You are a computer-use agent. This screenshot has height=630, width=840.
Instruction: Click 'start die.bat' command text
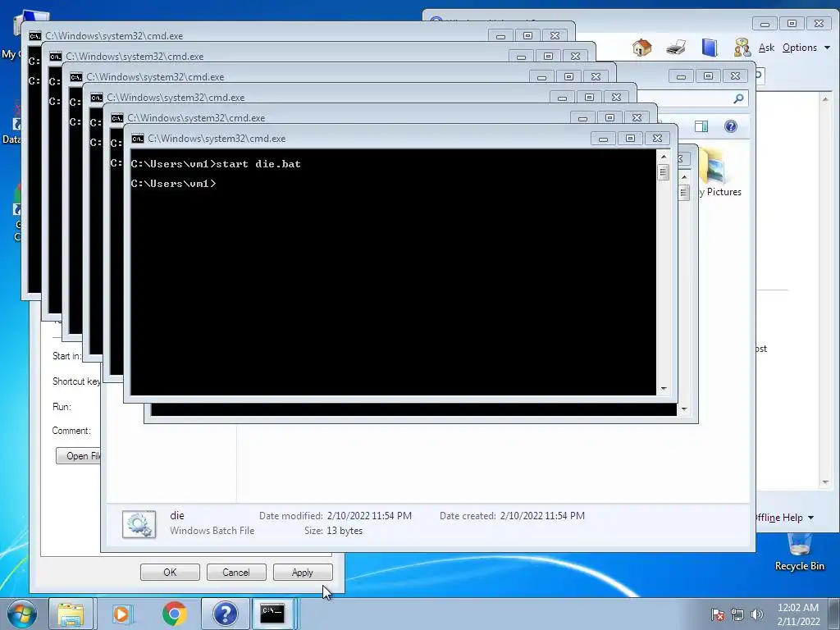tap(258, 164)
